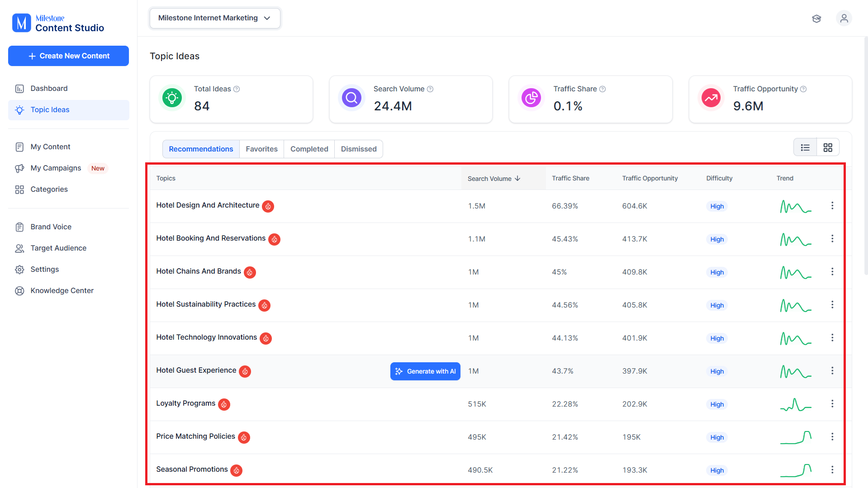Open options menu for Seasonal Promotions row
The height and width of the screenshot is (488, 868).
tap(832, 470)
